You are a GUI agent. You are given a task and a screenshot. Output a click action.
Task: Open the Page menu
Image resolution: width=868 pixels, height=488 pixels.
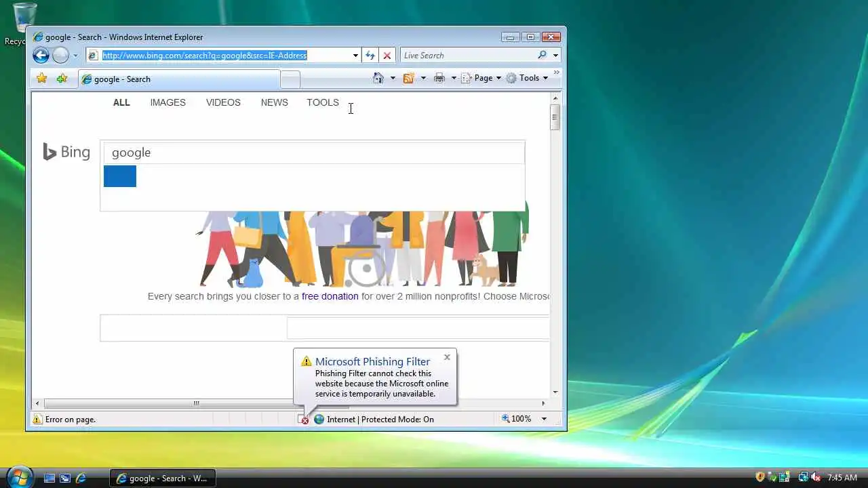pyautogui.click(x=481, y=78)
